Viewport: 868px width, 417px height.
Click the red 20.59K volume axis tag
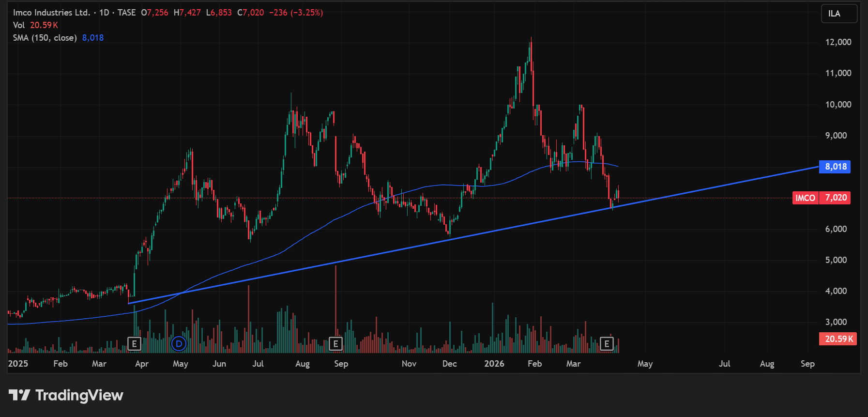click(x=838, y=339)
